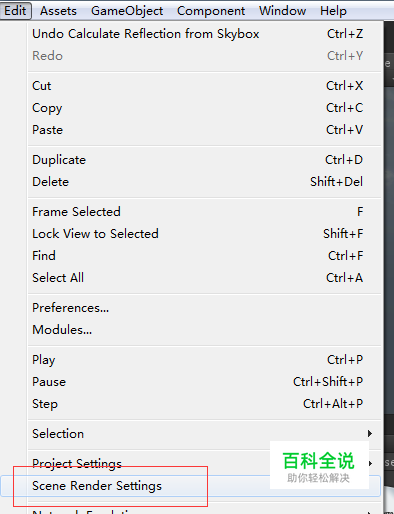Click Select All entry
Image resolution: width=394 pixels, height=514 pixels.
coord(205,278)
